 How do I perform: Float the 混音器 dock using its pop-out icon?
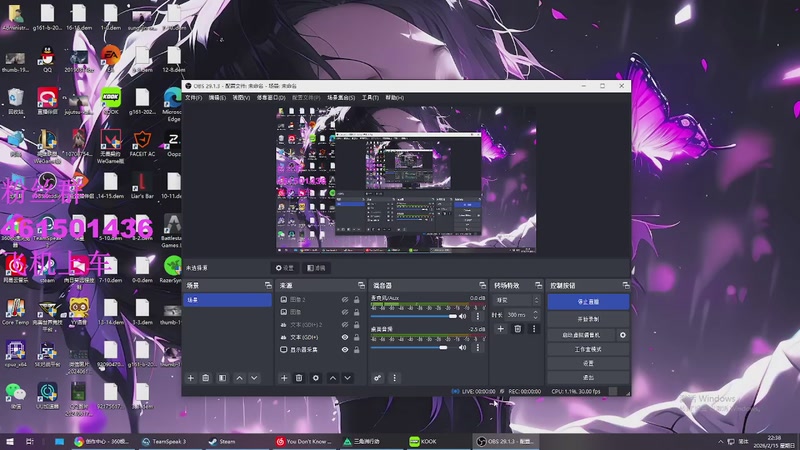click(482, 285)
